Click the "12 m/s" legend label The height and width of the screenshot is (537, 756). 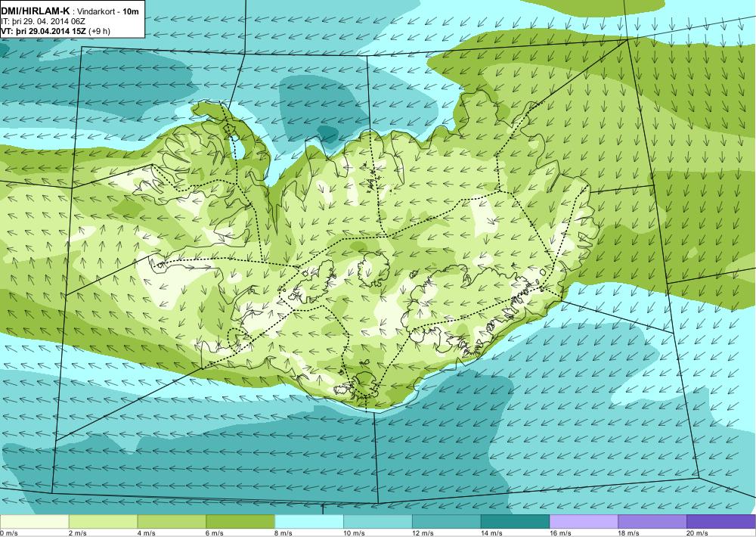[423, 533]
